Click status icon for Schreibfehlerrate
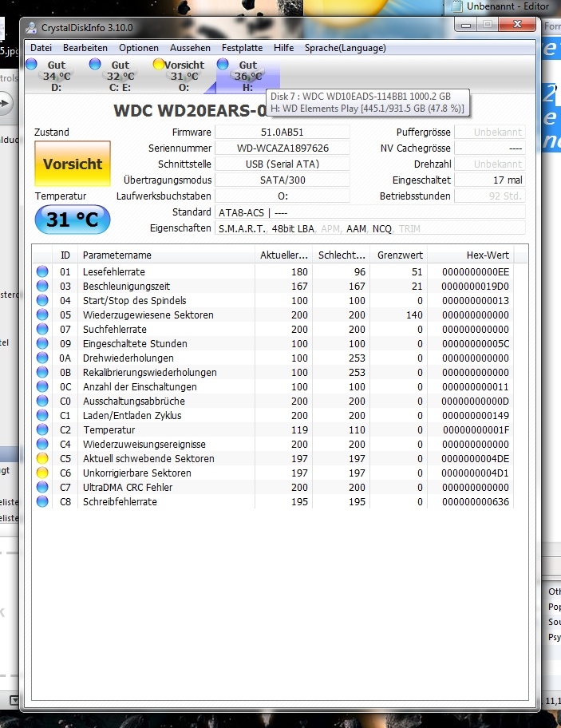Screen dimensions: 561x728 tap(42, 502)
